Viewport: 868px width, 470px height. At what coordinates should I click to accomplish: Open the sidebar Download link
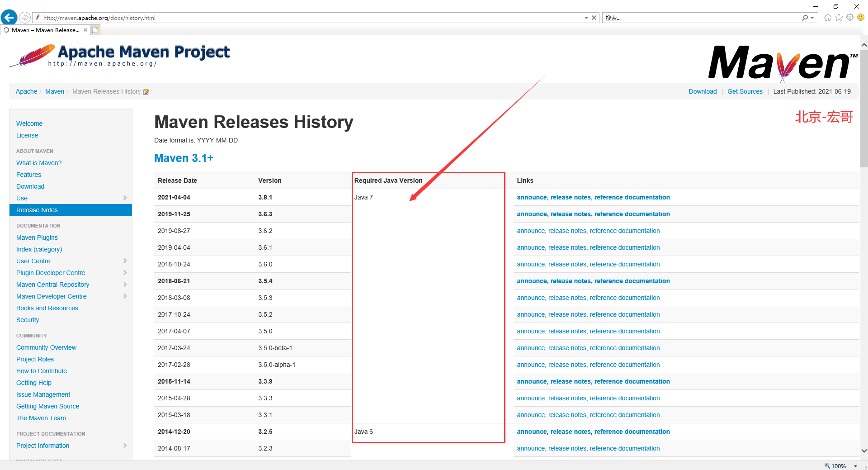pyautogui.click(x=30, y=186)
